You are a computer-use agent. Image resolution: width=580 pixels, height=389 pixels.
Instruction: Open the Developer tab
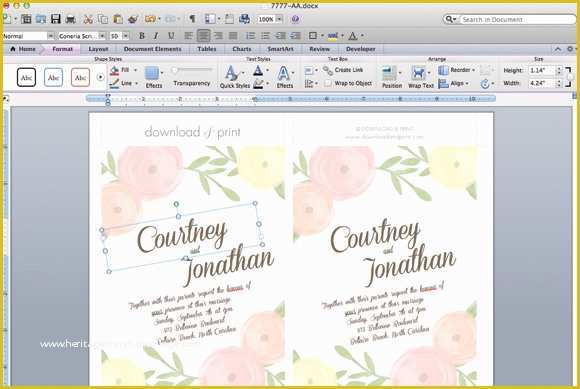(x=360, y=49)
